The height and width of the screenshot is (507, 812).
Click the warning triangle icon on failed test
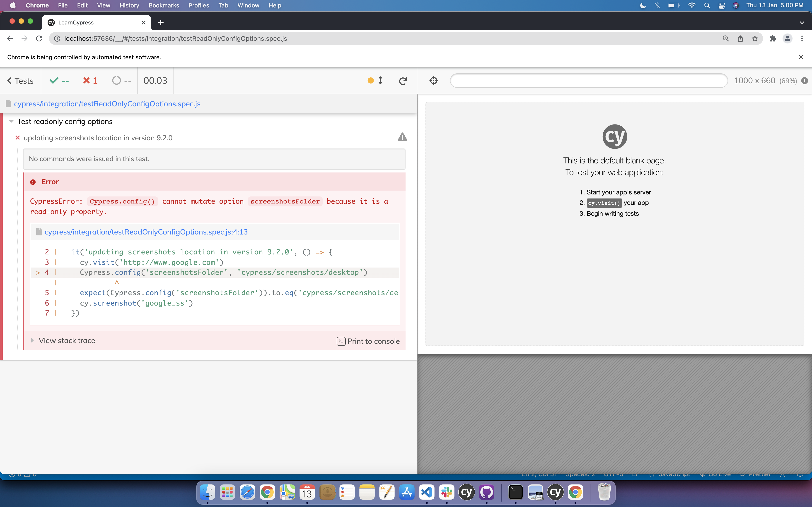[402, 137]
